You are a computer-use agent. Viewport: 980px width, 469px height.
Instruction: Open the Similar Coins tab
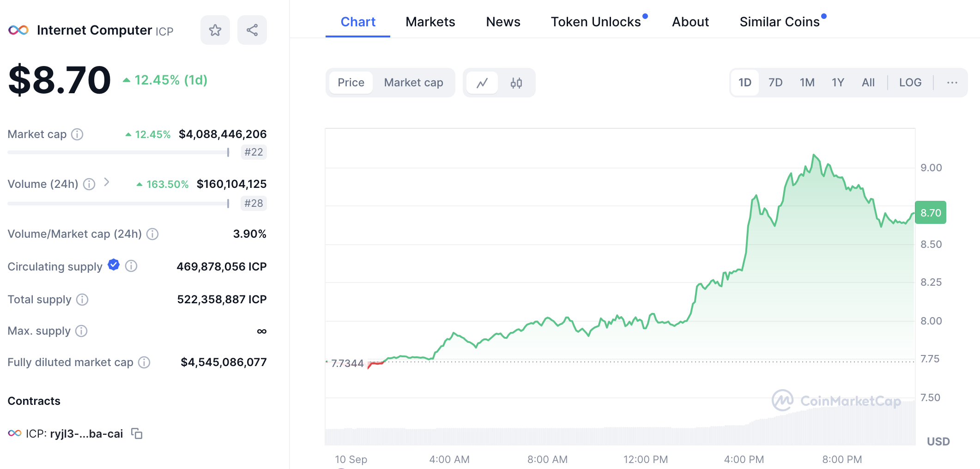pos(780,22)
